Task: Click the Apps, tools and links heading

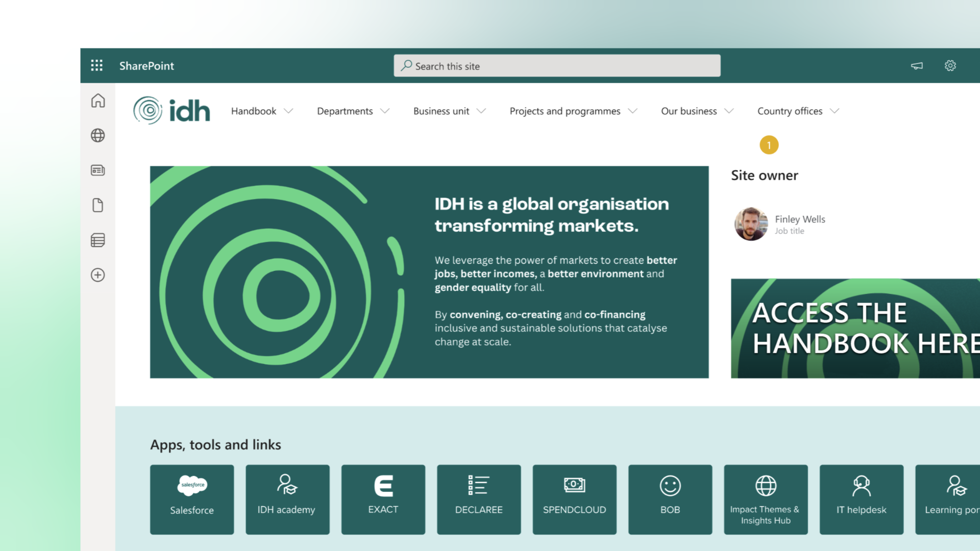Action: coord(215,445)
